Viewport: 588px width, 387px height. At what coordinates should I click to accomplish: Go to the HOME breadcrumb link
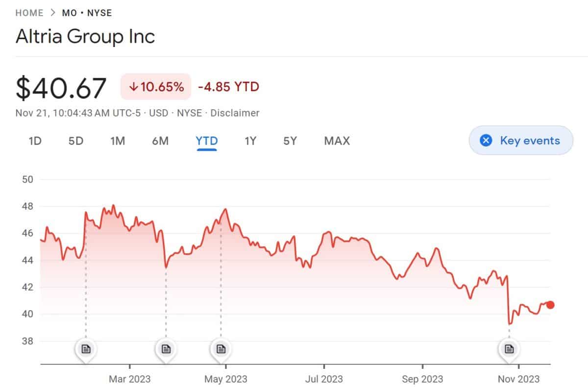[29, 13]
